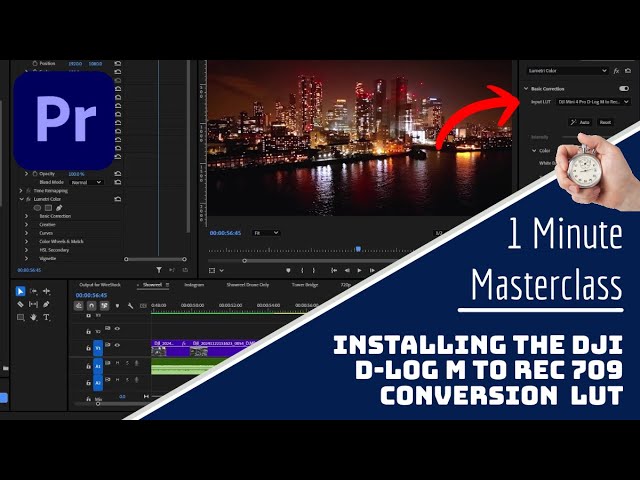Toggle Insert and overwrite as nests
This screenshot has width=640, height=480.
pyautogui.click(x=79, y=305)
